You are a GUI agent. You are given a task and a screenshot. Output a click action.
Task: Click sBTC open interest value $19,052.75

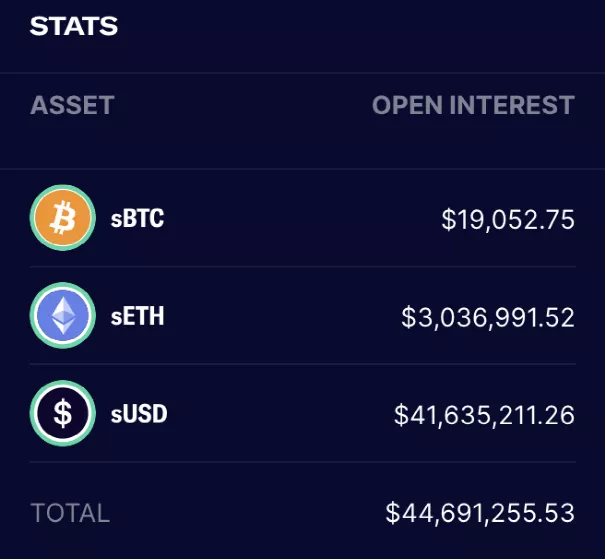508,220
